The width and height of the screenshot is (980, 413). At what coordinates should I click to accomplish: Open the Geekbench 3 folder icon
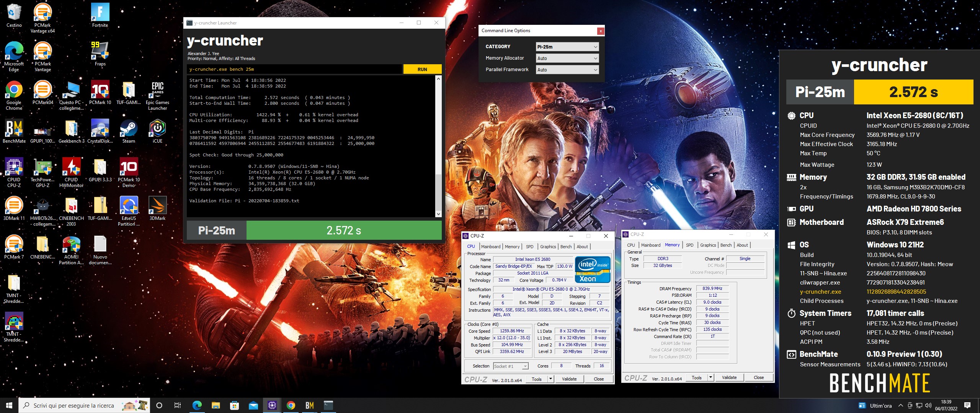click(71, 131)
